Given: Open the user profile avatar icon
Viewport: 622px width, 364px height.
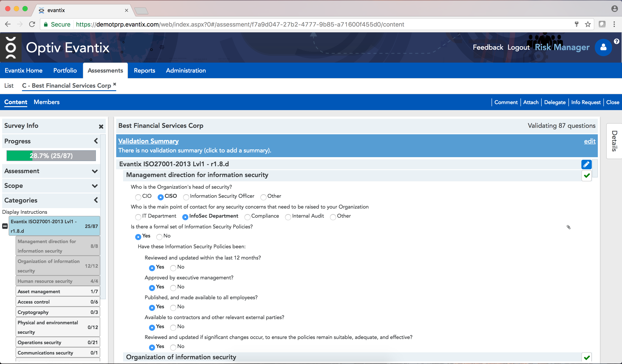Looking at the screenshot, I should pyautogui.click(x=603, y=47).
